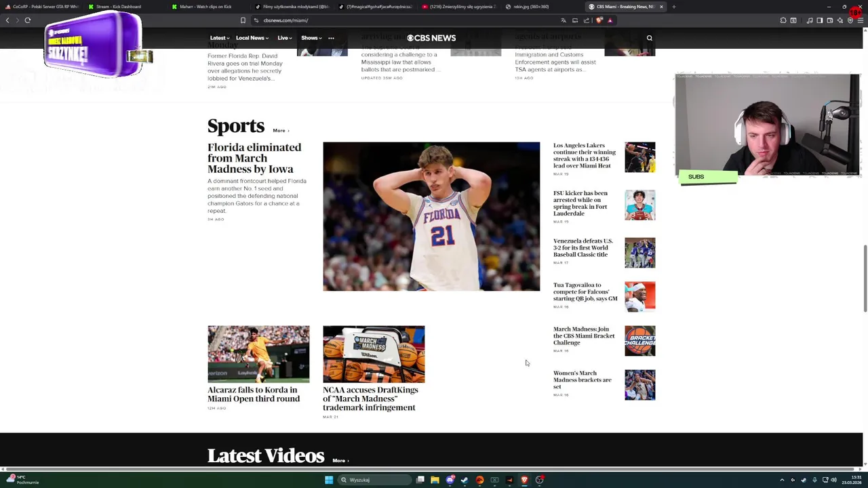Image resolution: width=868 pixels, height=488 pixels.
Task: Open NCAA accuses DraftKings headline
Action: pyautogui.click(x=370, y=399)
